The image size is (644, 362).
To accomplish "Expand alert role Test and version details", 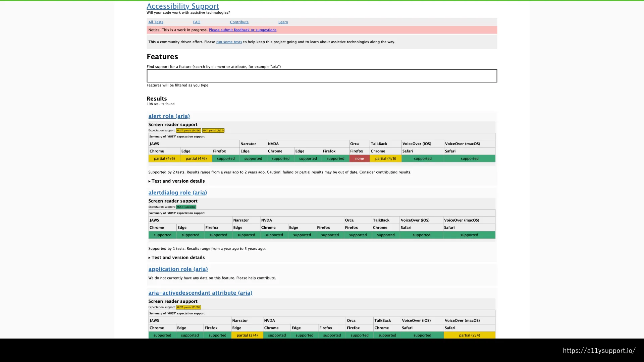I will tap(178, 181).
